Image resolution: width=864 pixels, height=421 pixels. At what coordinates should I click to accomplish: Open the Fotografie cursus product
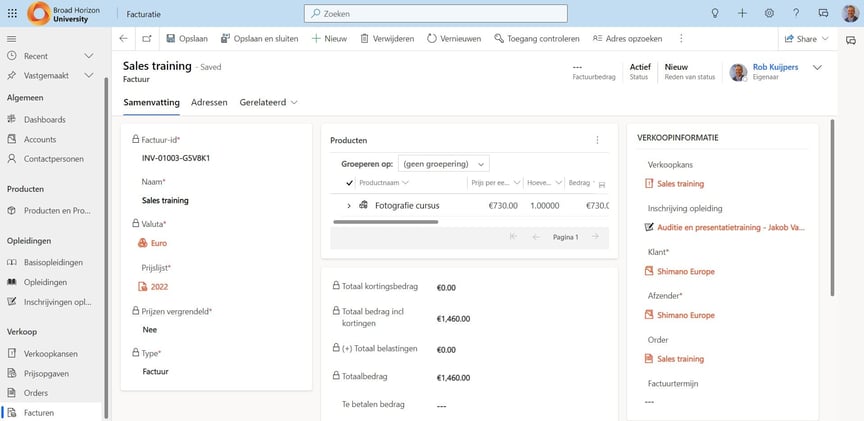point(407,206)
